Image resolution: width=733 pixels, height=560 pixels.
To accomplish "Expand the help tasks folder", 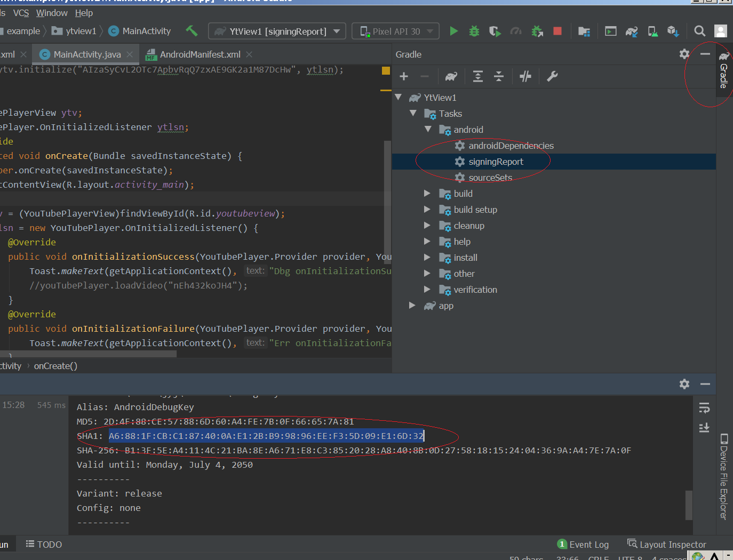I will [x=427, y=242].
